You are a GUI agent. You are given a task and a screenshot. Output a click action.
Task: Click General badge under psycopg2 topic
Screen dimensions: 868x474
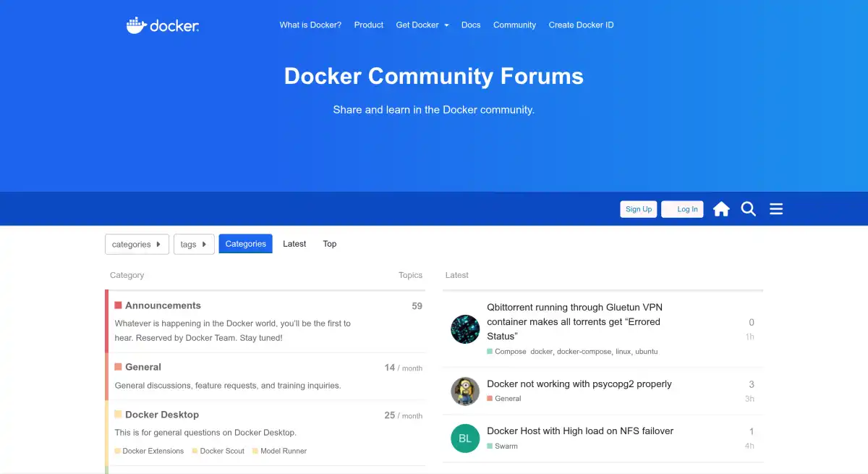click(504, 399)
